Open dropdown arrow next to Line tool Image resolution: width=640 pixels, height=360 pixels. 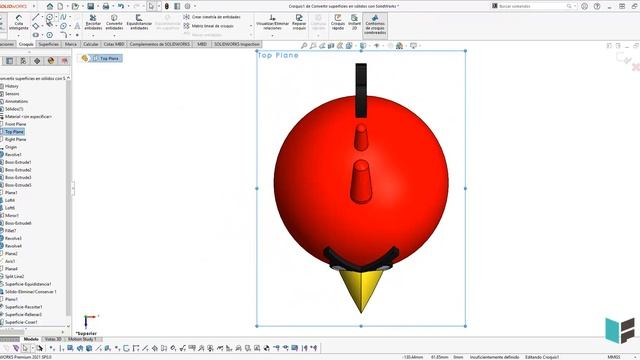42,17
